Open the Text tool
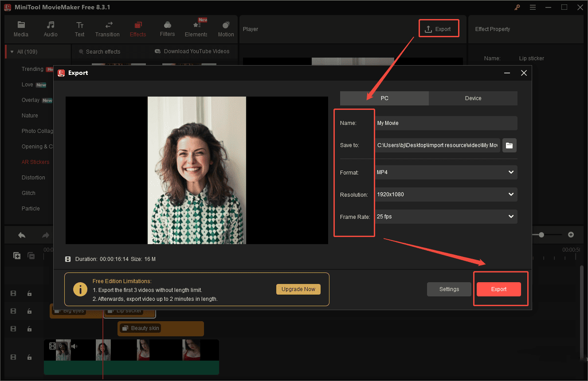588x381 pixels. (79, 28)
